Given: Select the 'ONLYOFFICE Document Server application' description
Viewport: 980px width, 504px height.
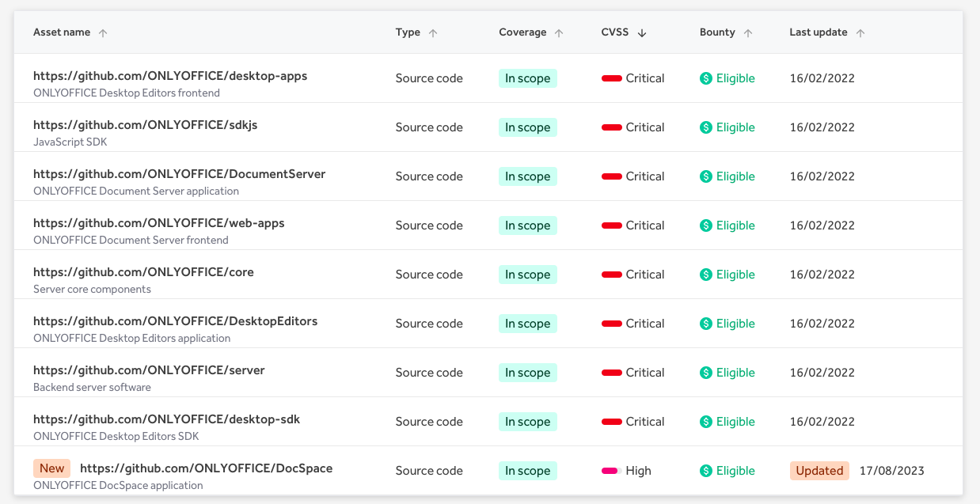Looking at the screenshot, I should coord(136,191).
